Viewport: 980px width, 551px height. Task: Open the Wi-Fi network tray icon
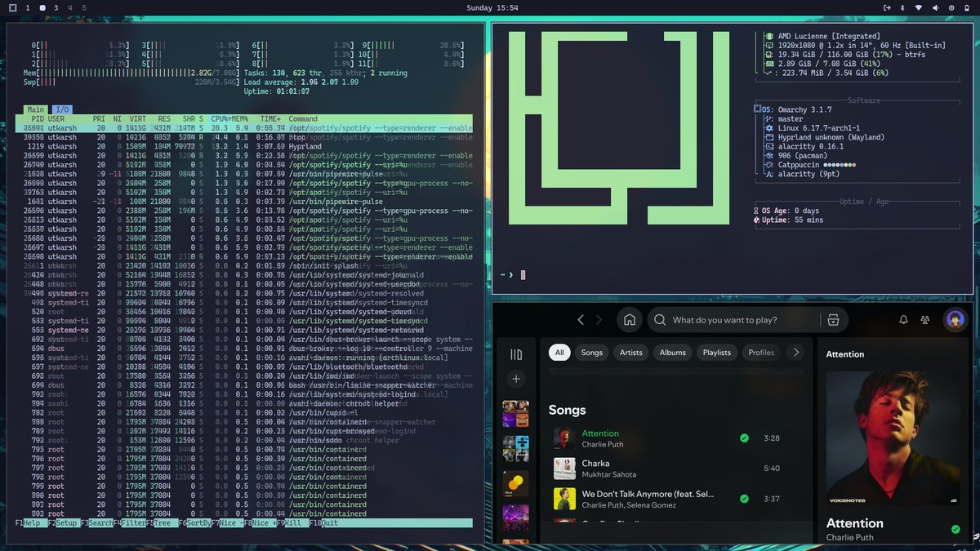(x=919, y=7)
